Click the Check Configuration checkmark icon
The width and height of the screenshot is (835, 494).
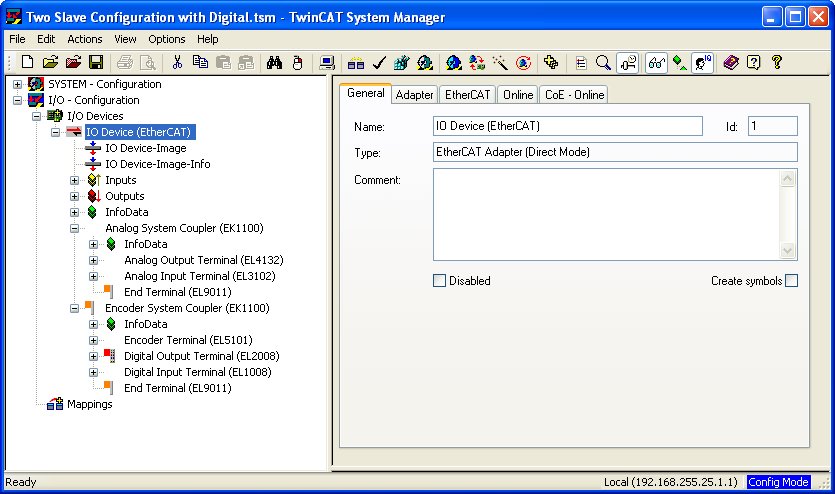[x=379, y=62]
